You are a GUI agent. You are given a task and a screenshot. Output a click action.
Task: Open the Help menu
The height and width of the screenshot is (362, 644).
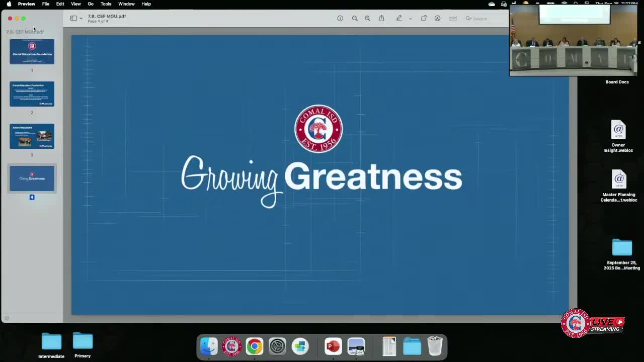(x=146, y=4)
